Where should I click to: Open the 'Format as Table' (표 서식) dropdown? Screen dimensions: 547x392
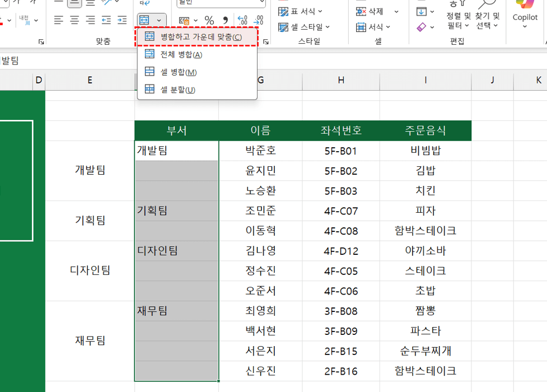coord(301,11)
